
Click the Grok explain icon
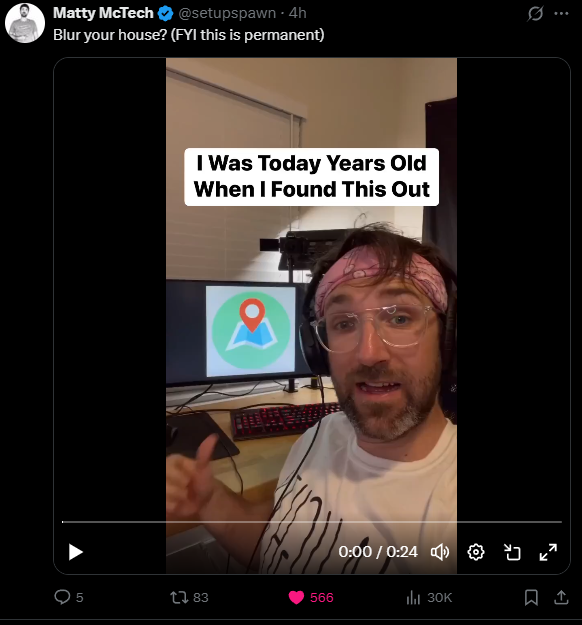click(x=535, y=14)
